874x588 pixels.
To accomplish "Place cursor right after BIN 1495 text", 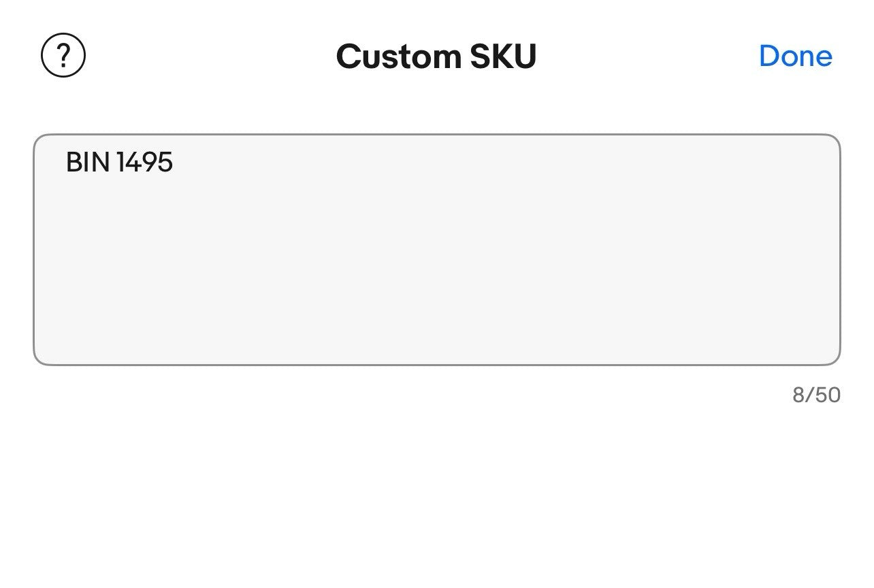I will pyautogui.click(x=174, y=163).
